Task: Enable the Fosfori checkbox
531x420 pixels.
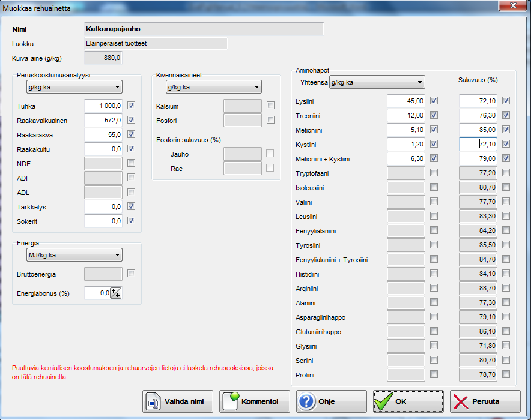Action: click(x=270, y=120)
